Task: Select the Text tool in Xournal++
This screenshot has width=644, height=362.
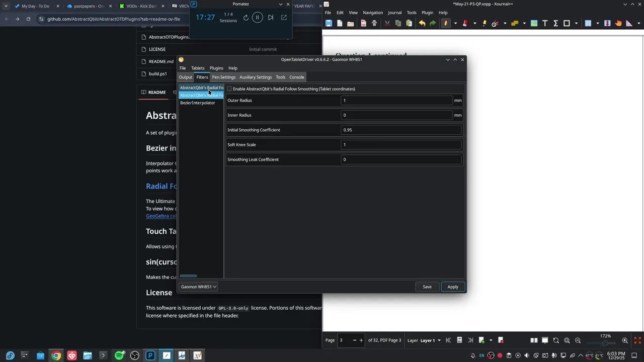Action: 545,23
